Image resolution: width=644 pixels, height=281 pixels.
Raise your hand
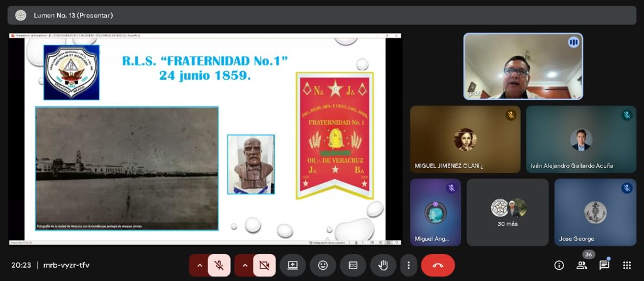382,265
